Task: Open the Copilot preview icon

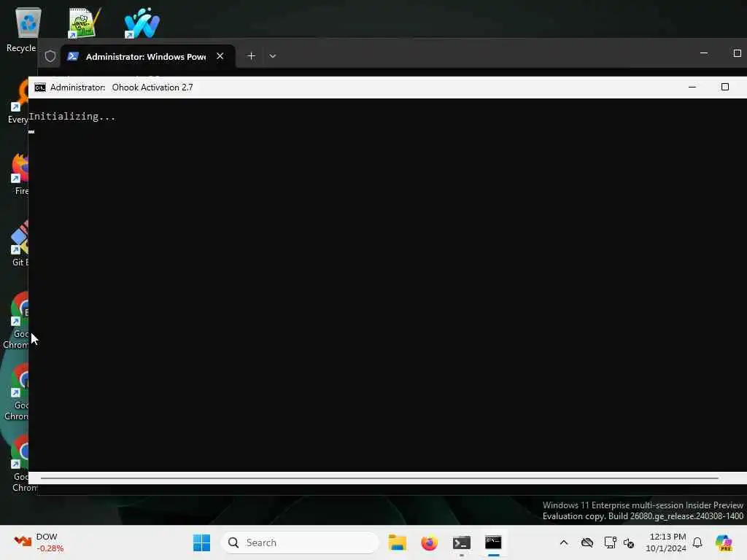Action: (x=724, y=542)
